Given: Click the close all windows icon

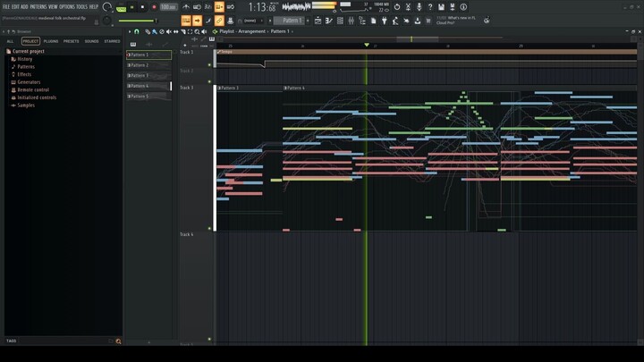Looking at the screenshot, I should point(407,21).
